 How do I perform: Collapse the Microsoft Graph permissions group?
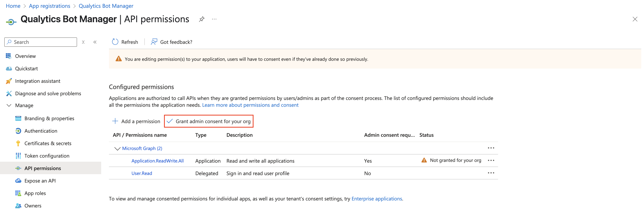click(117, 148)
